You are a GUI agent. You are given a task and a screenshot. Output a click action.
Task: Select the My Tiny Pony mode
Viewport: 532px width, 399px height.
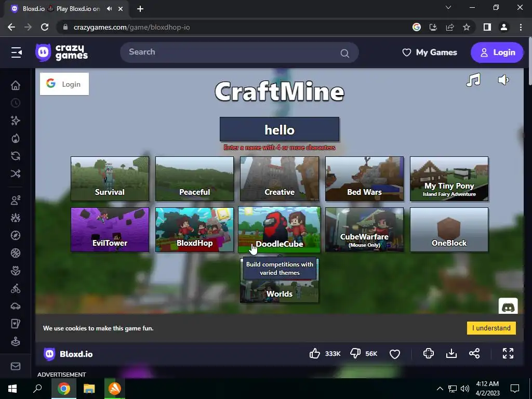(x=449, y=179)
